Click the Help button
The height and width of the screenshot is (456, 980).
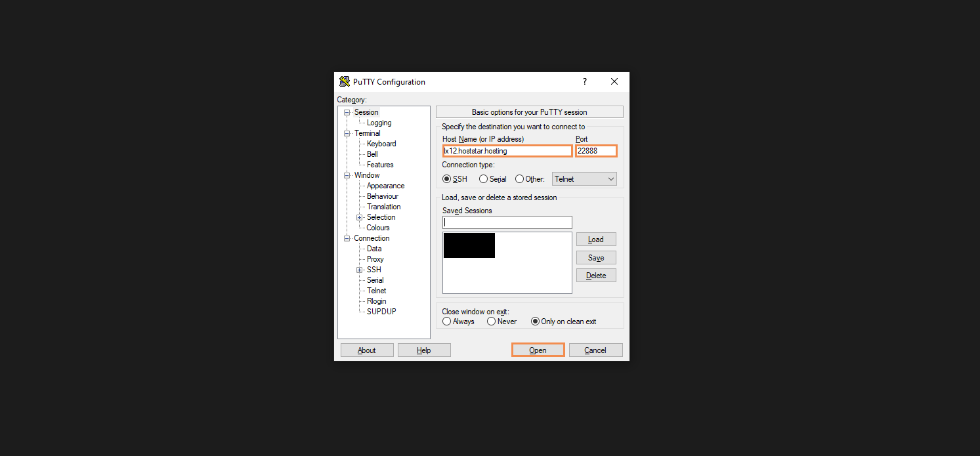424,350
